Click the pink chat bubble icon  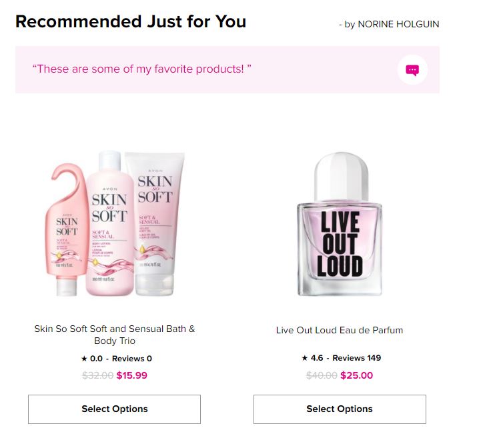pos(412,70)
